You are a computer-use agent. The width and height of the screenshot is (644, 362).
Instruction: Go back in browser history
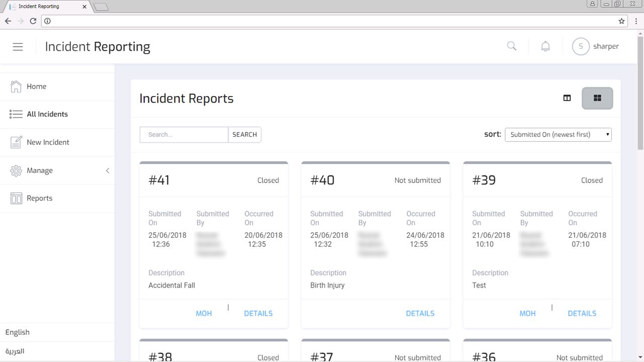(8, 21)
